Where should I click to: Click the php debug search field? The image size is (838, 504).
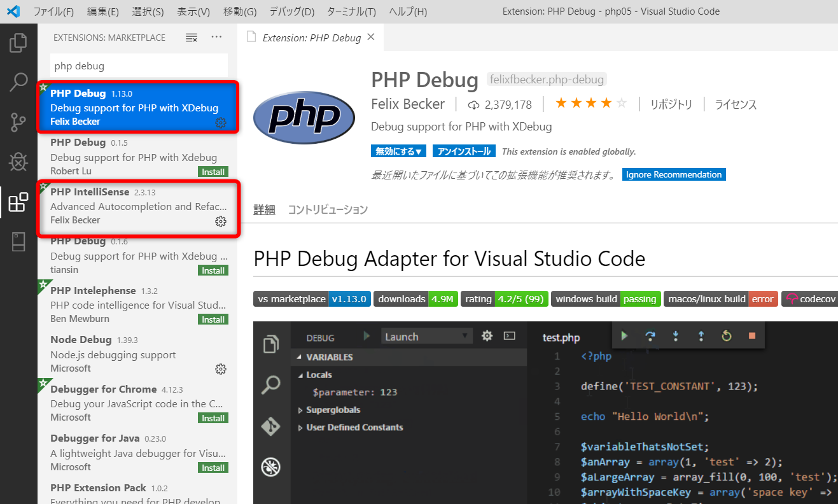pos(139,66)
